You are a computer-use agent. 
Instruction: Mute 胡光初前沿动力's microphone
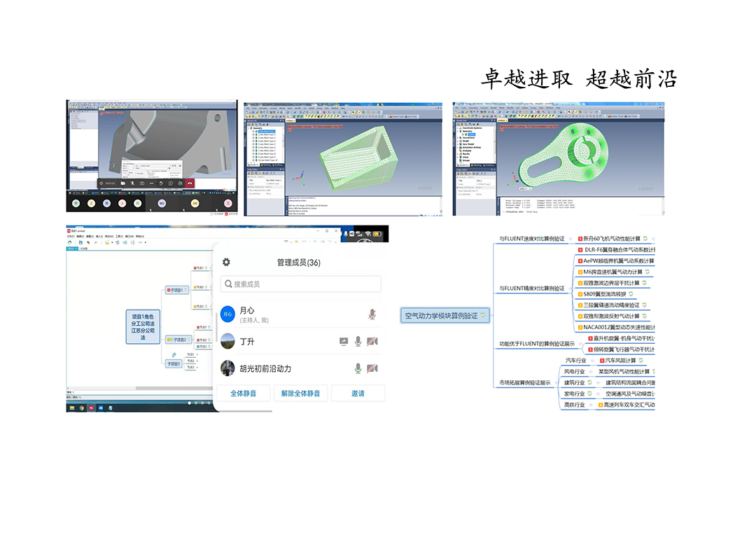click(358, 368)
